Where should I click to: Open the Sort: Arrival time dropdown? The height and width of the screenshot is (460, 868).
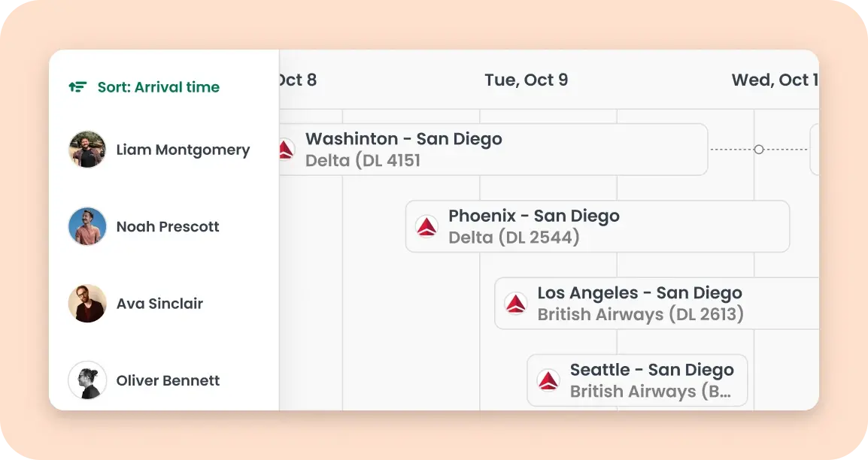[x=158, y=87]
